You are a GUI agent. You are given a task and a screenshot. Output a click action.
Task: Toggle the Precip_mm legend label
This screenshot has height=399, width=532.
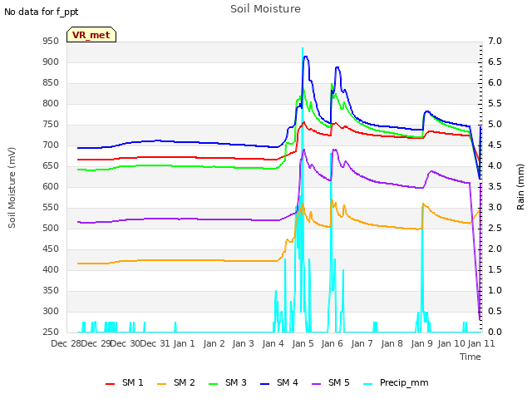(x=404, y=383)
